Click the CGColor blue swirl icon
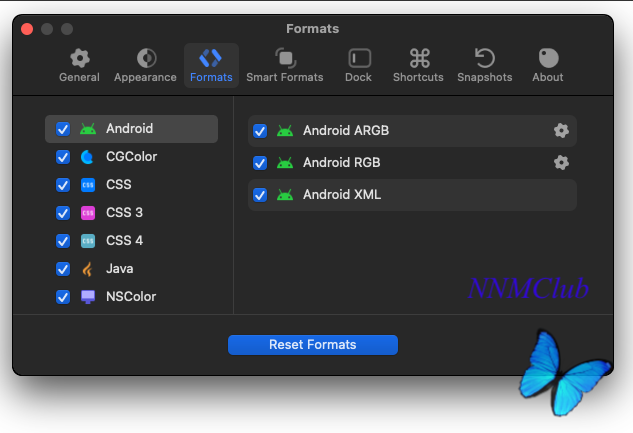Viewport: 633px width, 433px height. (87, 157)
